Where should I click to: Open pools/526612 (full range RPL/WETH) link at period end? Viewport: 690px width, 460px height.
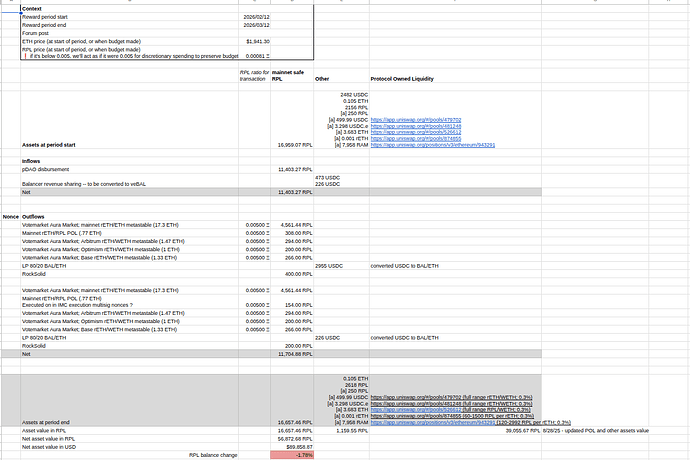click(x=451, y=409)
